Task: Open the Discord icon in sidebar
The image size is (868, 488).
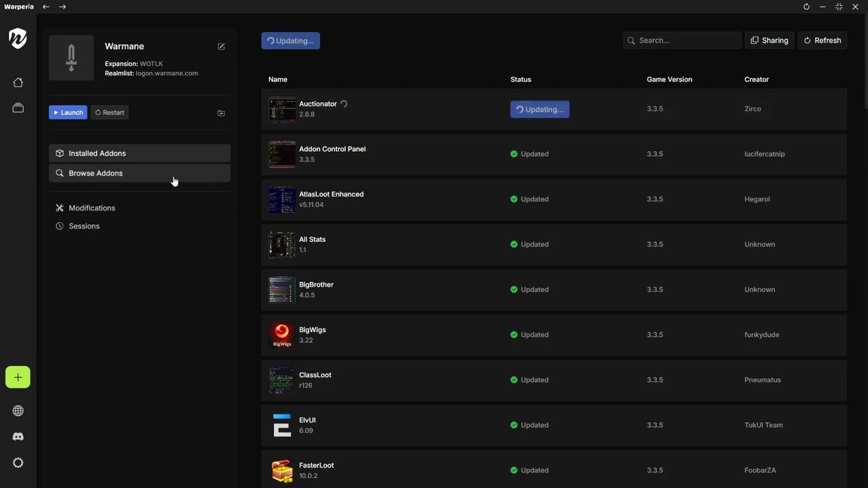Action: 18,437
